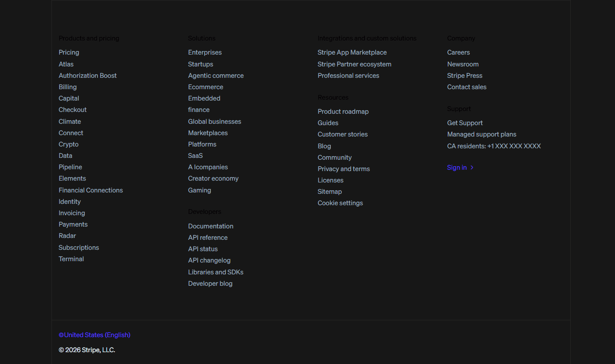Open the AI companies link

click(208, 167)
